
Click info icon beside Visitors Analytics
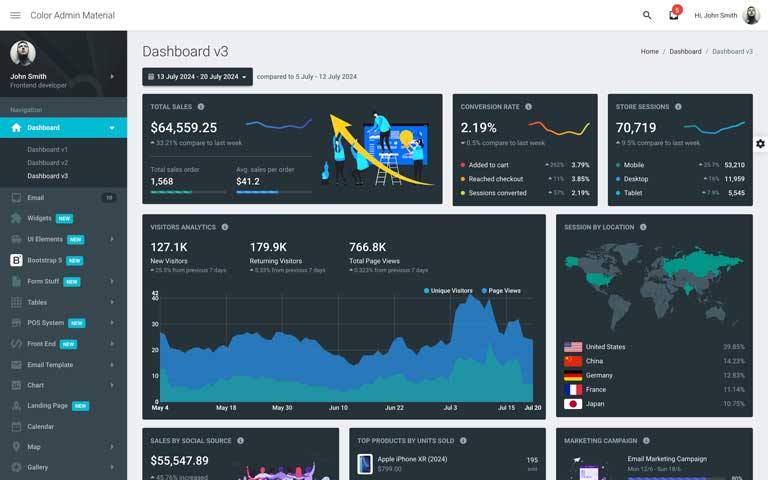[224, 227]
